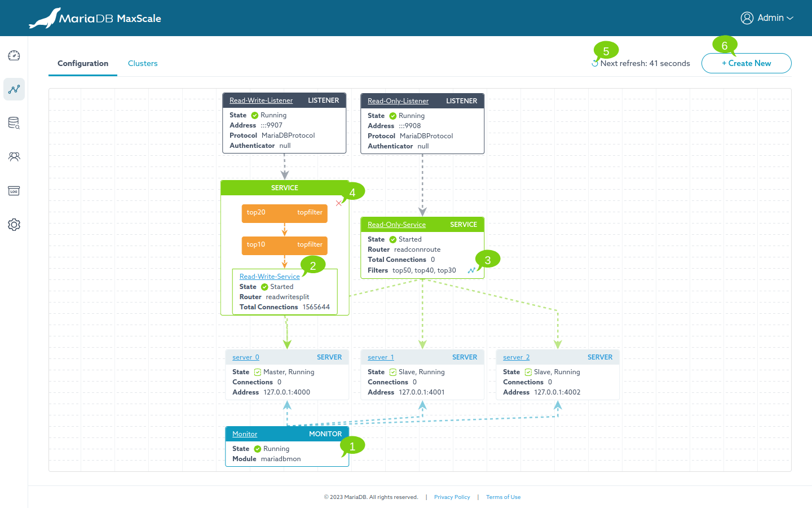Click the Admin user avatar icon
812x508 pixels.
point(747,18)
